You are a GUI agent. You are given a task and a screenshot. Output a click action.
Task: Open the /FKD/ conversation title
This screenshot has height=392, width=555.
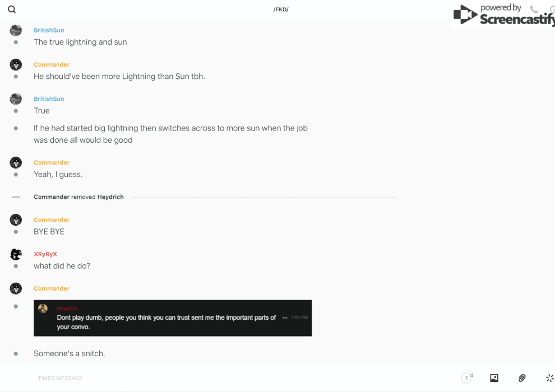pyautogui.click(x=281, y=10)
